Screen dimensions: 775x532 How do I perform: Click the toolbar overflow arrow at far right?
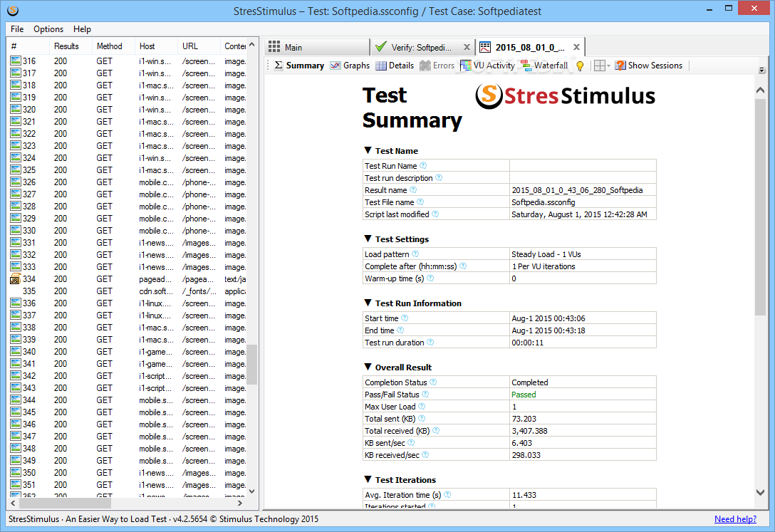(761, 70)
